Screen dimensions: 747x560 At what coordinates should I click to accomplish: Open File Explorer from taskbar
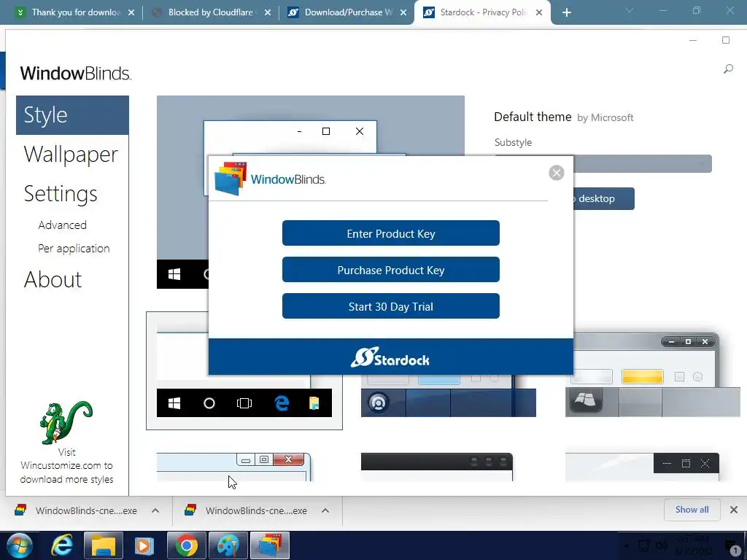104,545
